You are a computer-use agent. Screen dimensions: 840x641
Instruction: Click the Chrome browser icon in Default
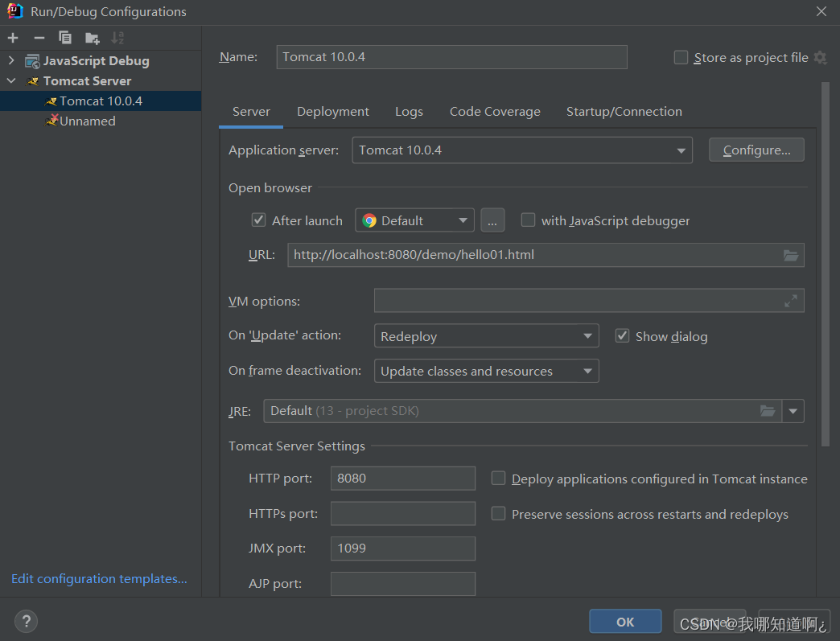(369, 220)
